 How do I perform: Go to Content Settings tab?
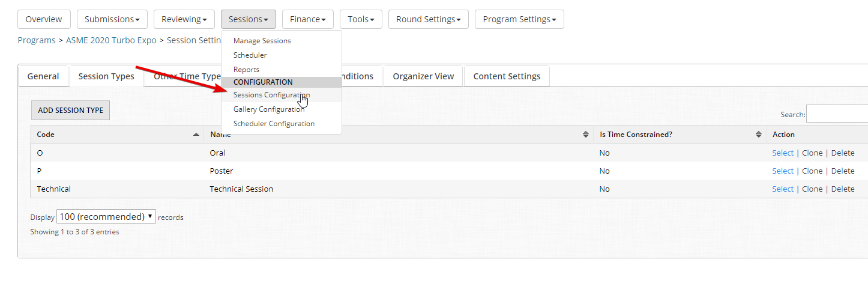507,76
